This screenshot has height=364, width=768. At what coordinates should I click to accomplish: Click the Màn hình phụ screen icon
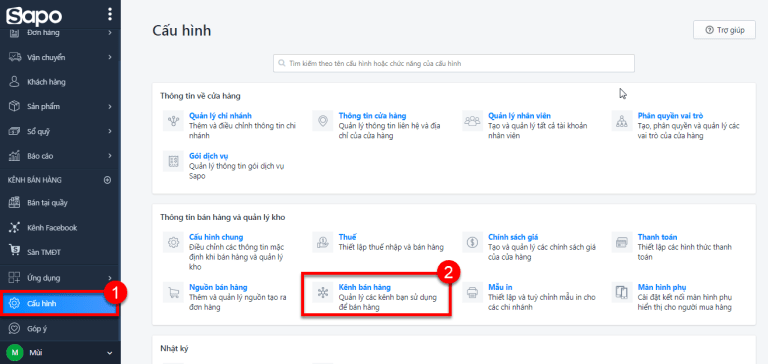pos(622,292)
